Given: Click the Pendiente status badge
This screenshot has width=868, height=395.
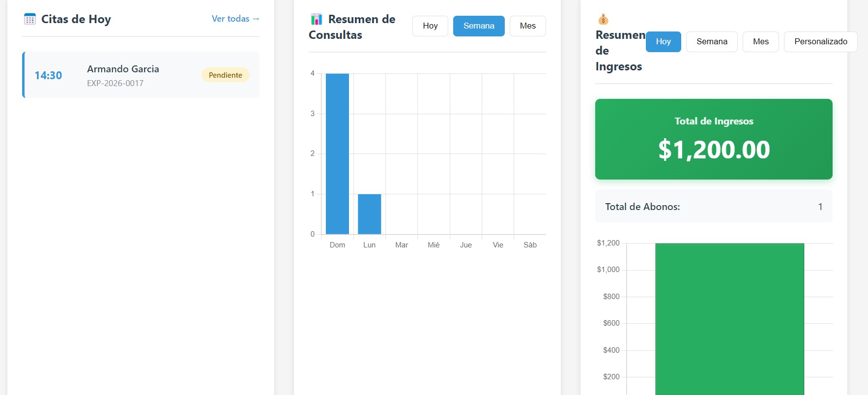Looking at the screenshot, I should coord(225,75).
